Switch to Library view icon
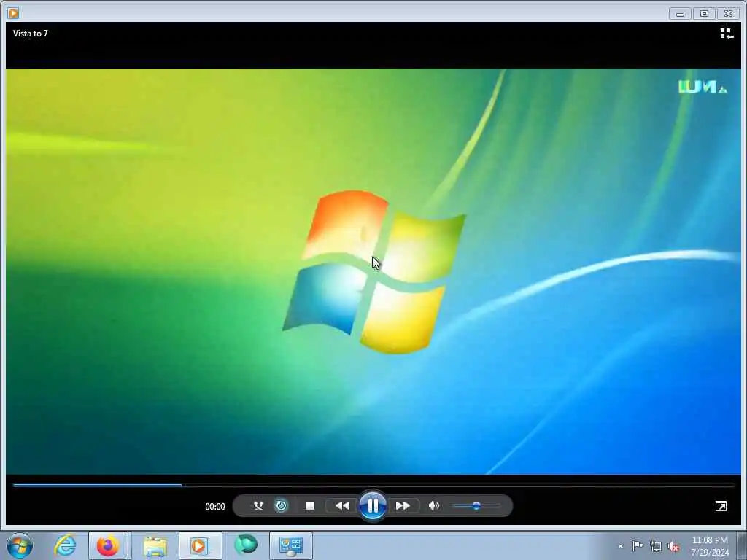 click(x=727, y=34)
